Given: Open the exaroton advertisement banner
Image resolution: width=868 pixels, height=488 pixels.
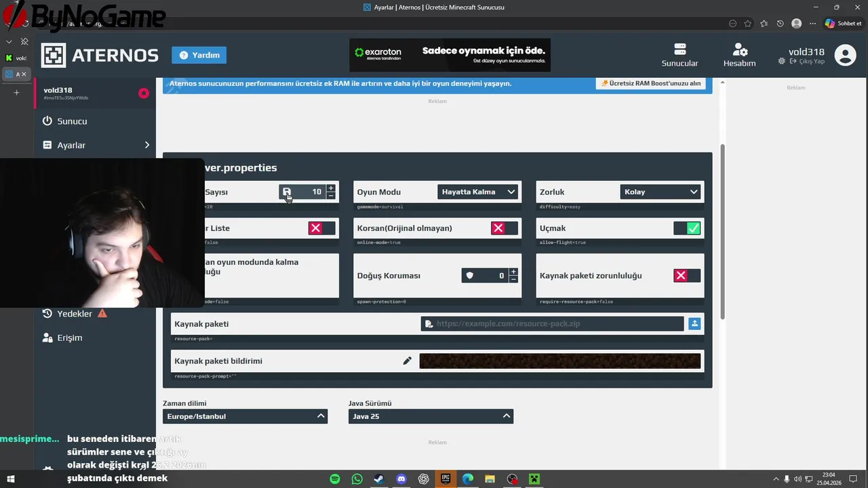Looking at the screenshot, I should pyautogui.click(x=450, y=55).
